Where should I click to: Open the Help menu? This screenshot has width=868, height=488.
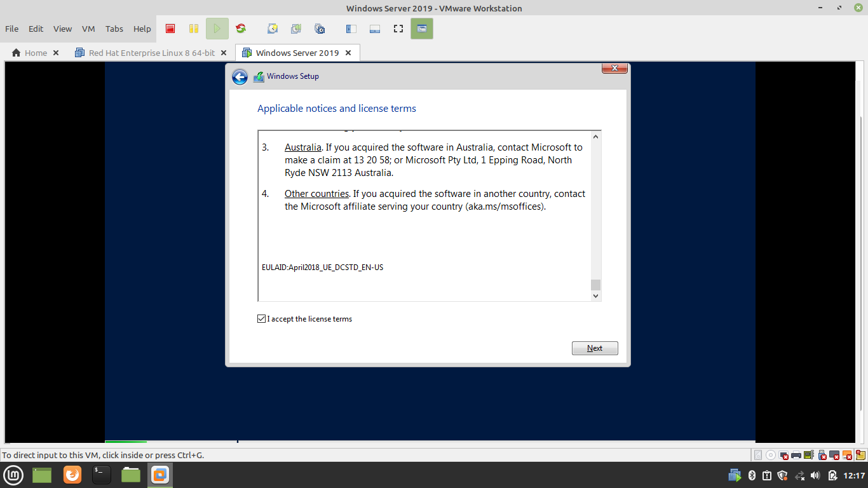(142, 29)
